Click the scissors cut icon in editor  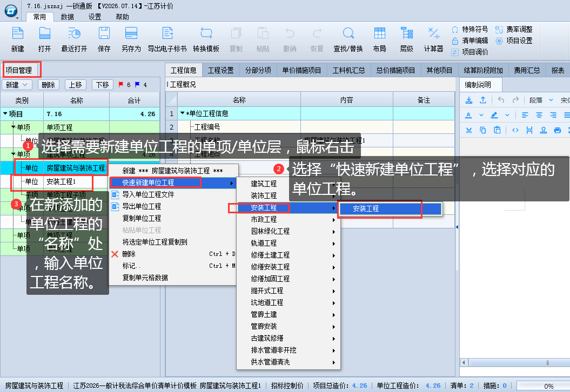(469, 130)
